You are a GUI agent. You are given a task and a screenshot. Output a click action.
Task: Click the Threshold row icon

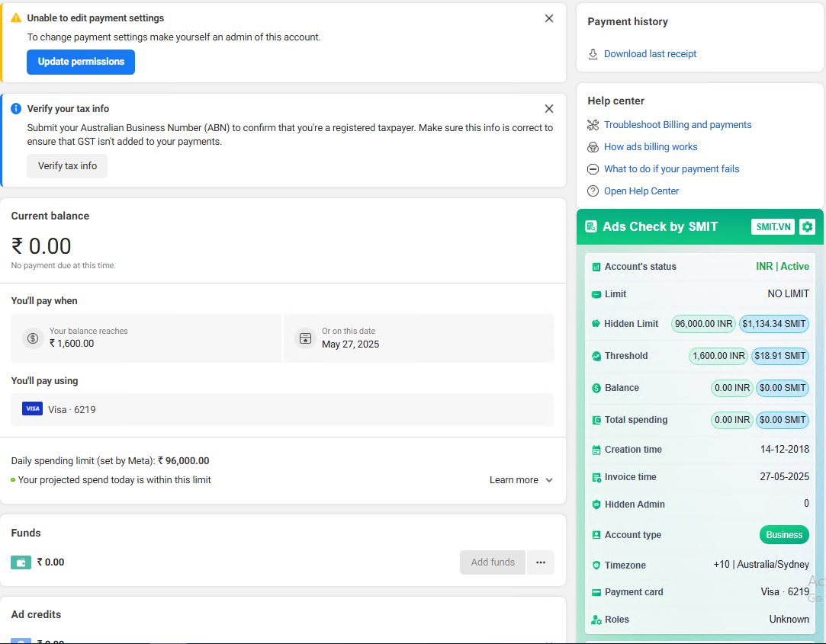(x=596, y=356)
